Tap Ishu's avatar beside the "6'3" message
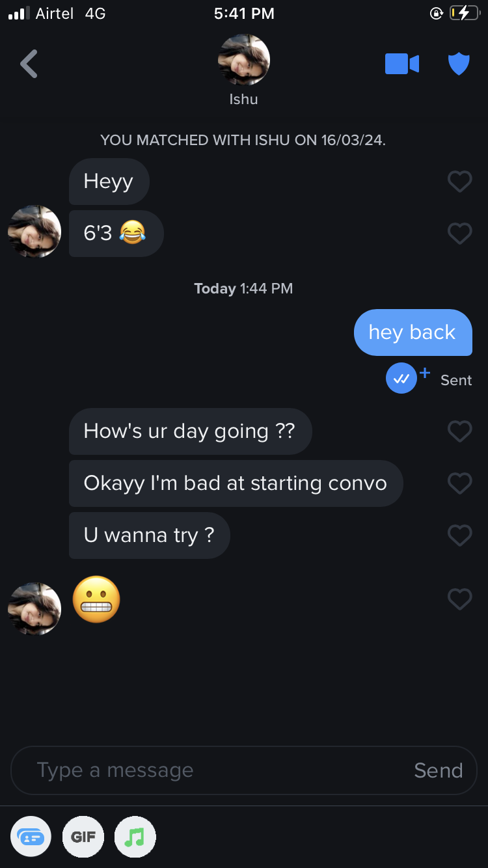The height and width of the screenshot is (868, 488). click(34, 232)
